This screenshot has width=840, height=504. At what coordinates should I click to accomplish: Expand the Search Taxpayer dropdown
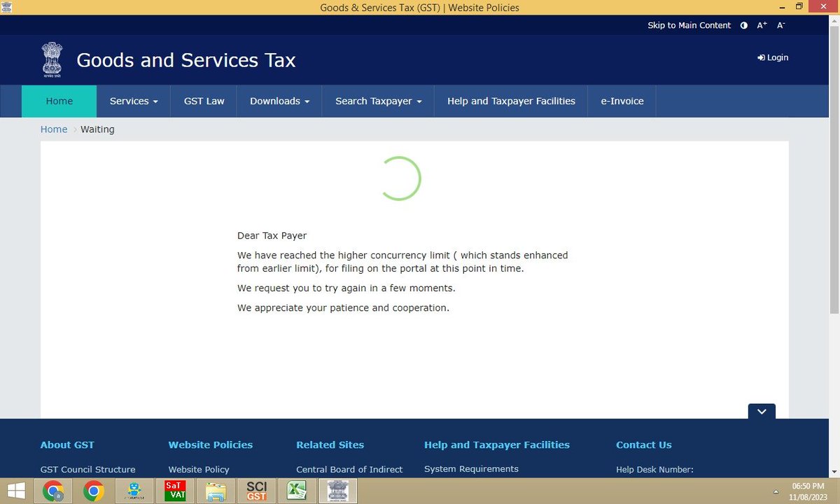coord(378,101)
